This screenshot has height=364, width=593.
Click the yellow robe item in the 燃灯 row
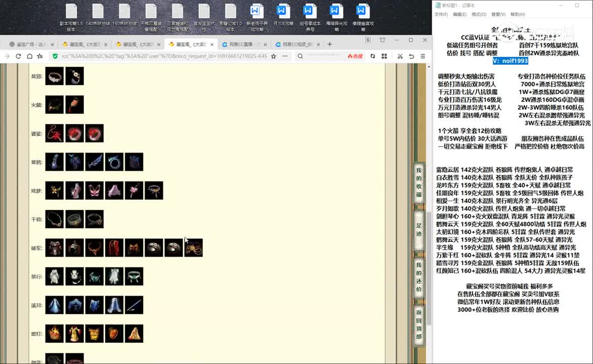point(74,334)
